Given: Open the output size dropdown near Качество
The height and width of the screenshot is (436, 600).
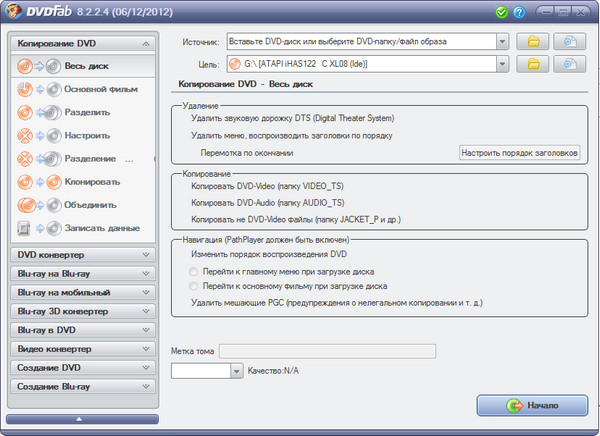Looking at the screenshot, I should (237, 371).
